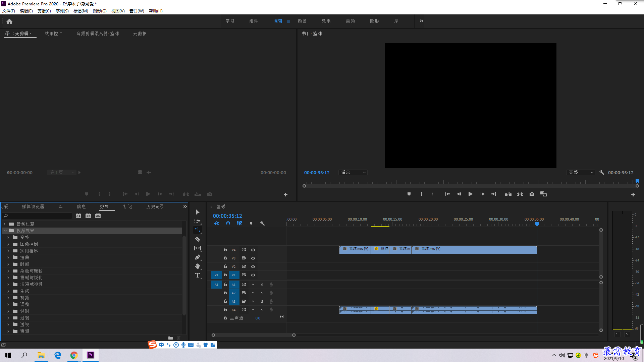Image resolution: width=644 pixels, height=362 pixels.
Task: Select the Razor tool
Action: point(198,239)
